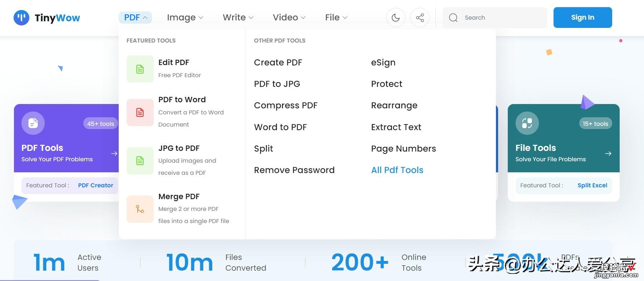Click 'Solve Your File Problems' text

point(551,159)
